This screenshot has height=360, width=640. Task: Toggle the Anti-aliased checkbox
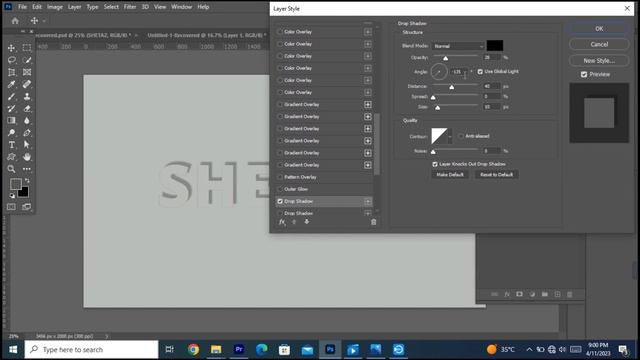pyautogui.click(x=461, y=136)
